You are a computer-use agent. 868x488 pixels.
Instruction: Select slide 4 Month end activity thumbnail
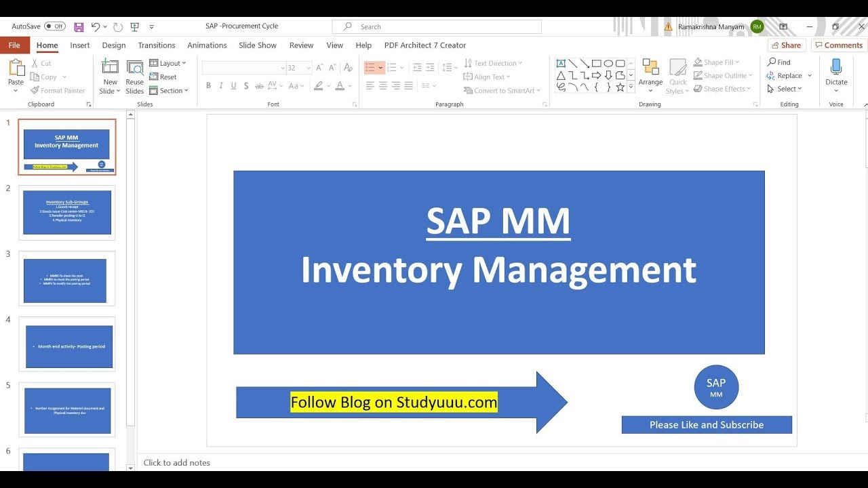[x=67, y=344]
